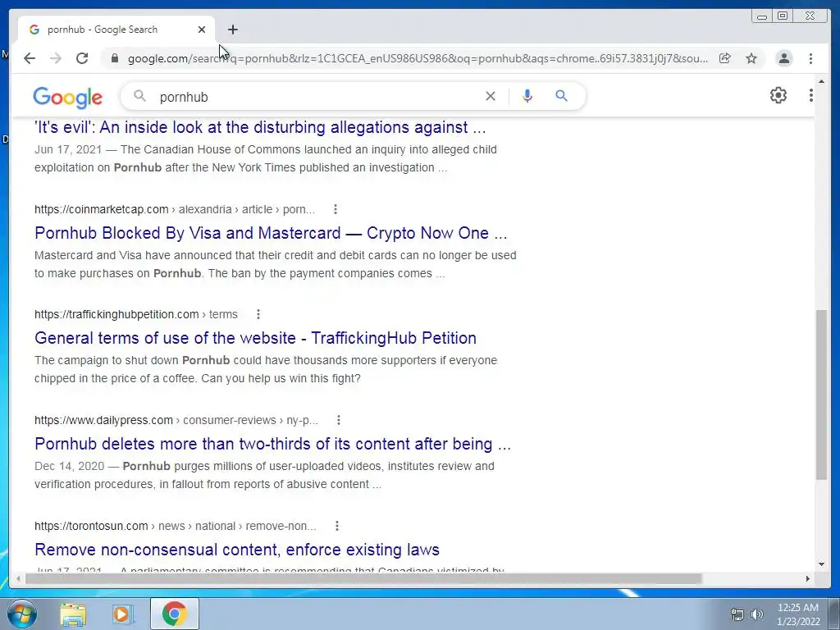Viewport: 840px width, 630px height.
Task: Clear the search box with X icon
Action: (491, 97)
